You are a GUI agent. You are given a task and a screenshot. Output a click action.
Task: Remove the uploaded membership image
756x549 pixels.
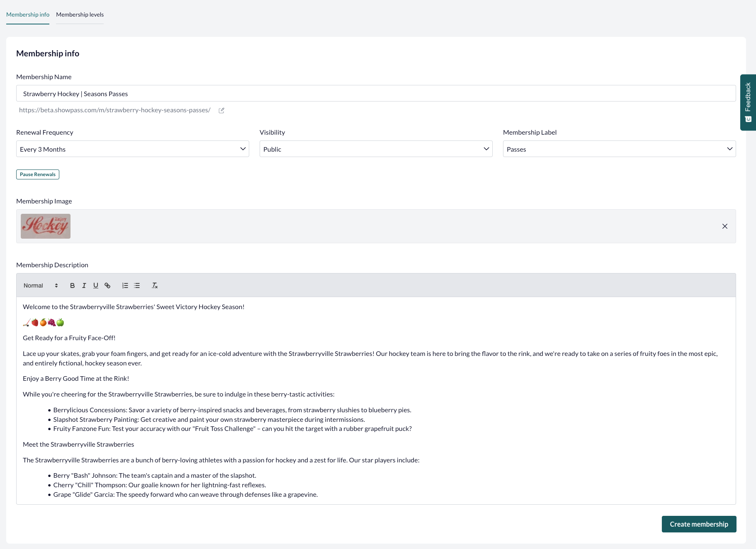[x=724, y=226]
